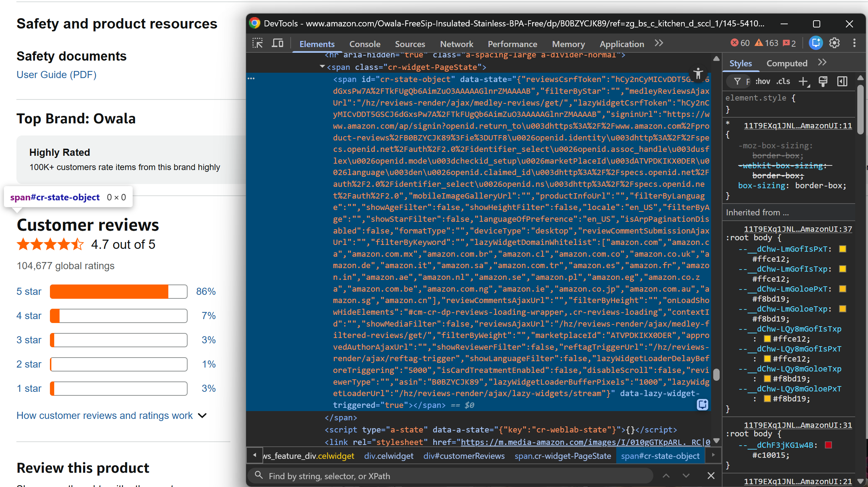Viewport: 868px width, 487px height.
Task: Open DevTools settings gear
Action: pos(834,43)
